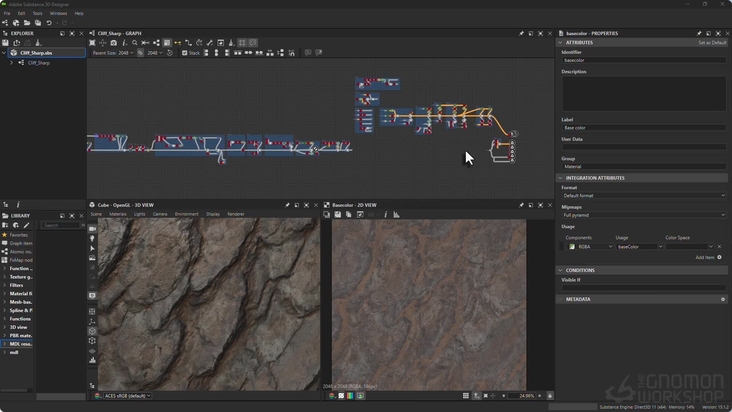Screen dimensions: 732x412
Task: Click the open folder icon in main toolbar
Action: (27, 23)
